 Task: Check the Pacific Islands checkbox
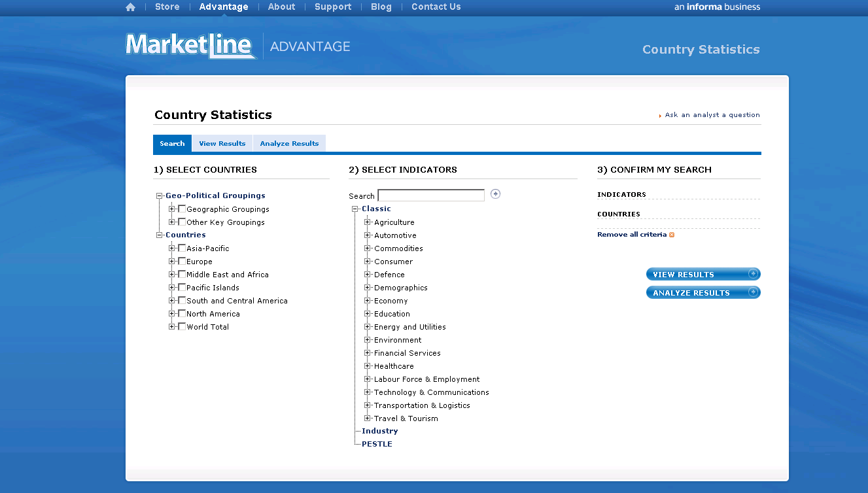182,287
